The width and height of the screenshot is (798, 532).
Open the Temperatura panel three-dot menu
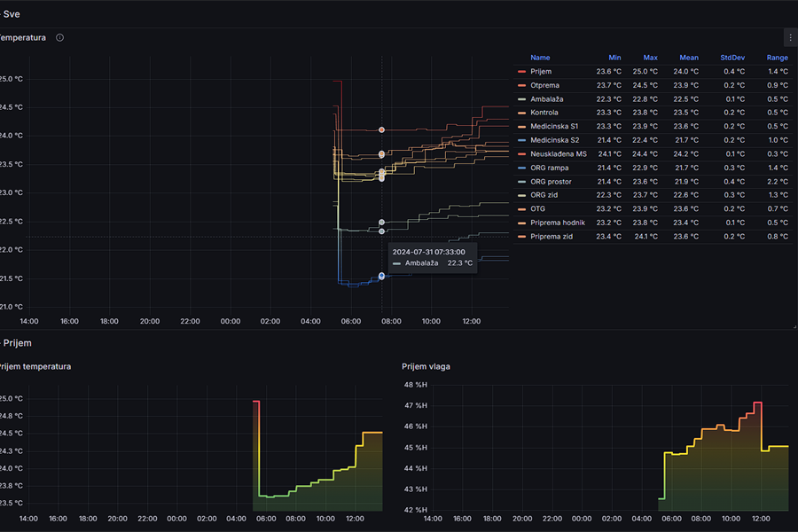tap(790, 37)
